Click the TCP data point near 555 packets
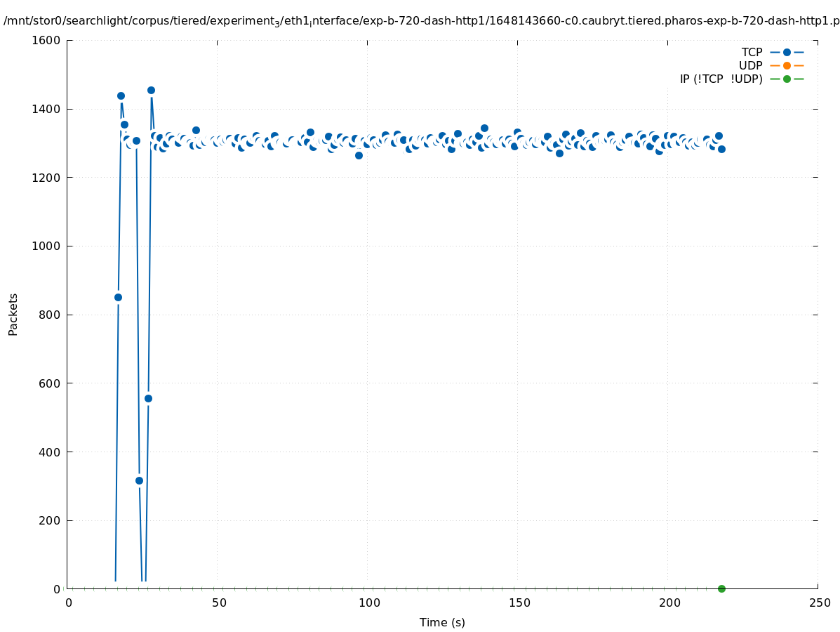Image resolution: width=840 pixels, height=632 pixels. pos(148,398)
